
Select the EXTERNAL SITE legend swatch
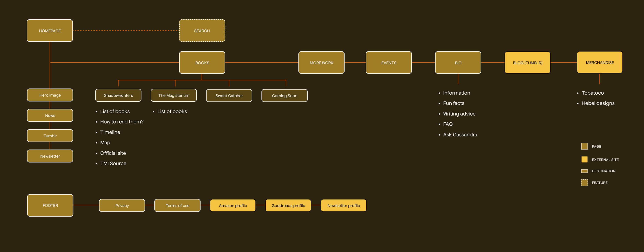[x=584, y=159]
